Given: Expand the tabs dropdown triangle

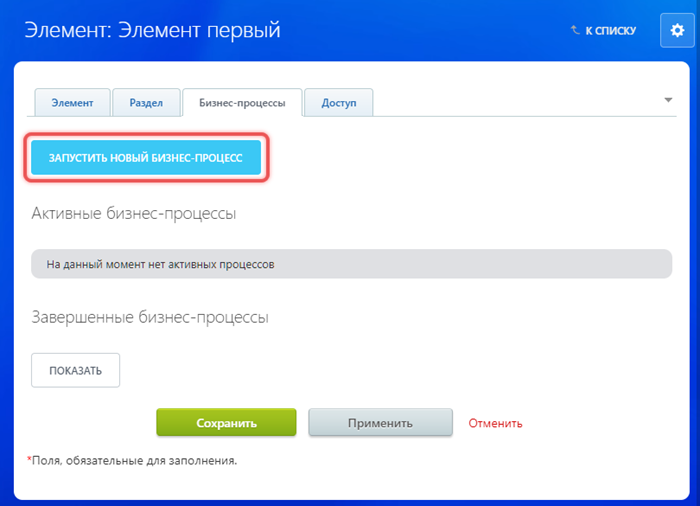Looking at the screenshot, I should click(x=667, y=100).
